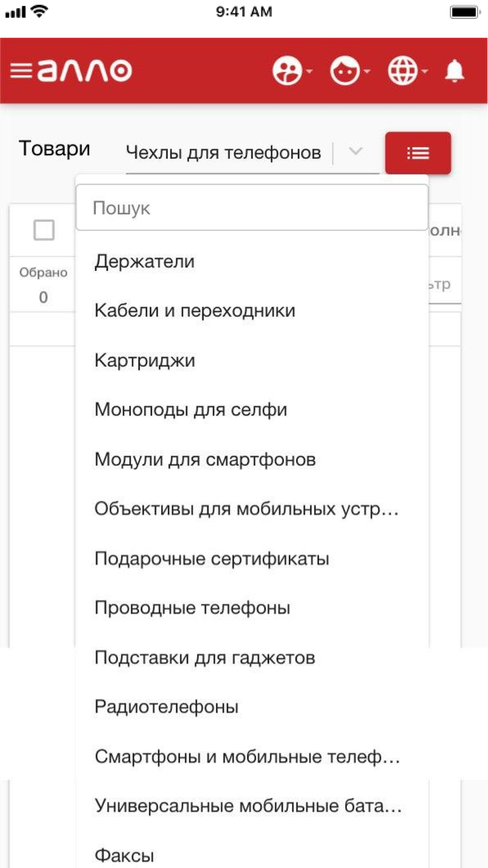Open the face profile icon menu

tap(349, 71)
